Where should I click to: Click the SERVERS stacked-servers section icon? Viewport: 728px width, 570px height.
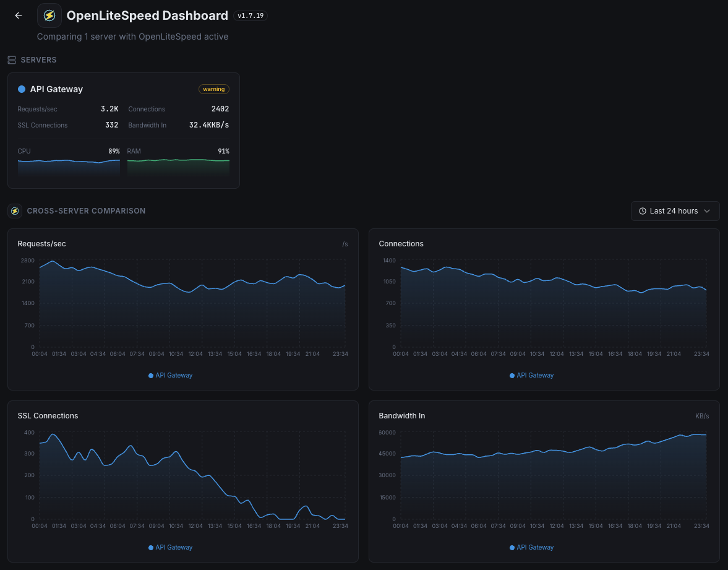coord(11,59)
